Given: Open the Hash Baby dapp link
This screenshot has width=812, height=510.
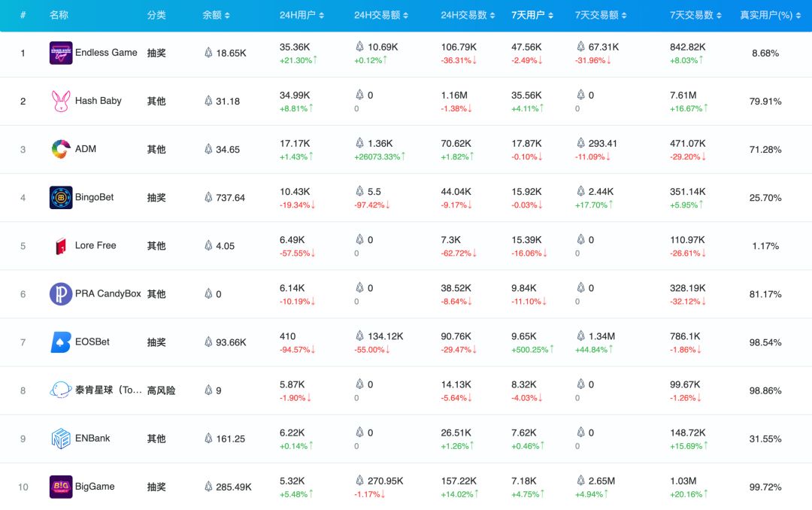Looking at the screenshot, I should click(98, 101).
